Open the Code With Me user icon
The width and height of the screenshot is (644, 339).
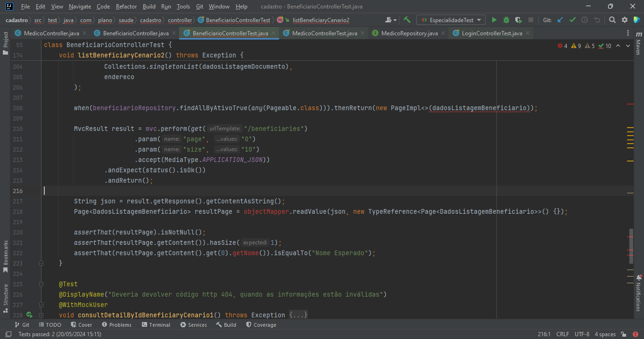pos(390,20)
